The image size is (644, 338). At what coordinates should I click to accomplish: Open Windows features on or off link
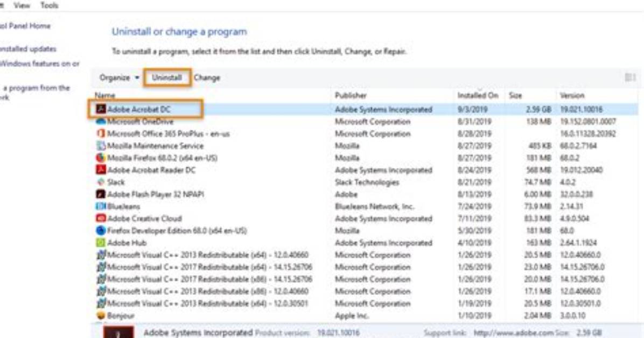point(39,64)
